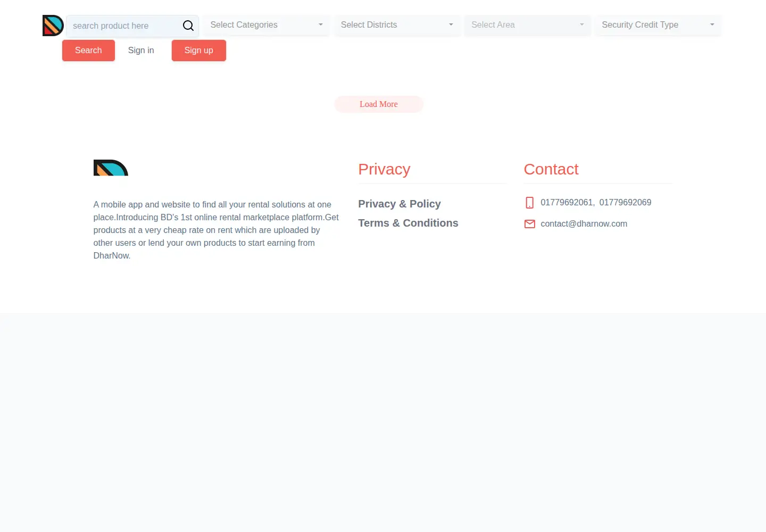Click the magnifier icon in search box

point(188,26)
